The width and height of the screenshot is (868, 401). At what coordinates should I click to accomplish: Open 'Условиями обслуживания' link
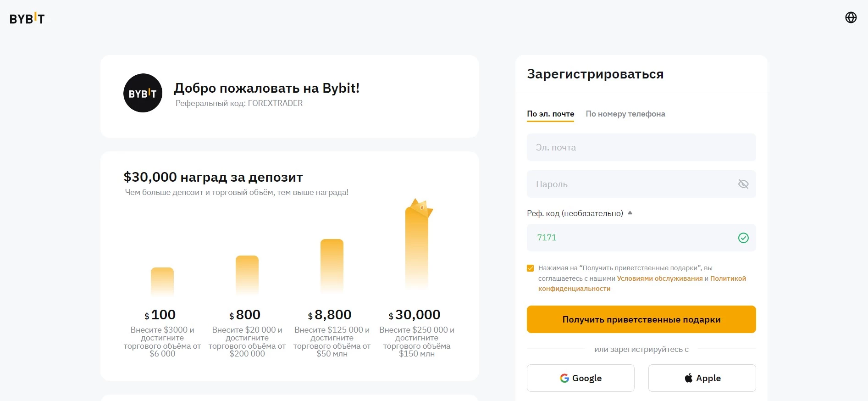[x=659, y=278]
